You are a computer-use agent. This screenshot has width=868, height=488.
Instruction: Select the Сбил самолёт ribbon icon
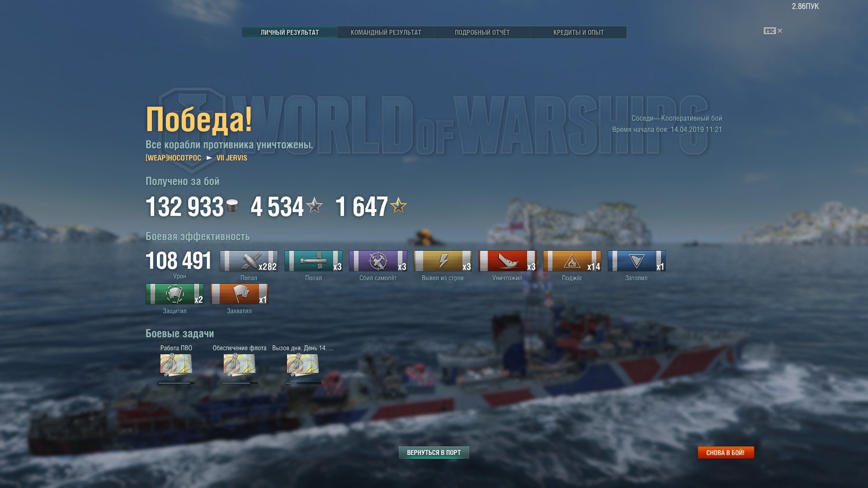[378, 261]
